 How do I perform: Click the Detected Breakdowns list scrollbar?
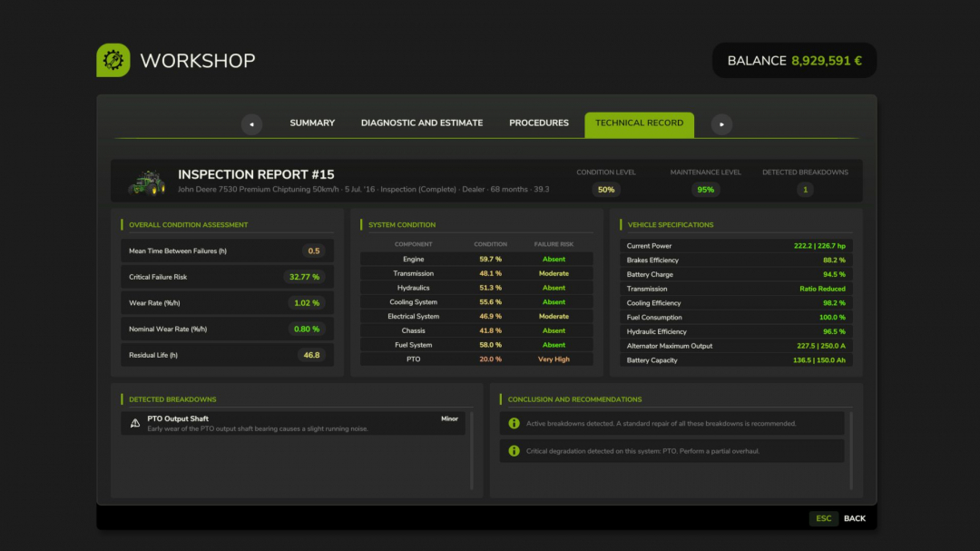pyautogui.click(x=472, y=450)
